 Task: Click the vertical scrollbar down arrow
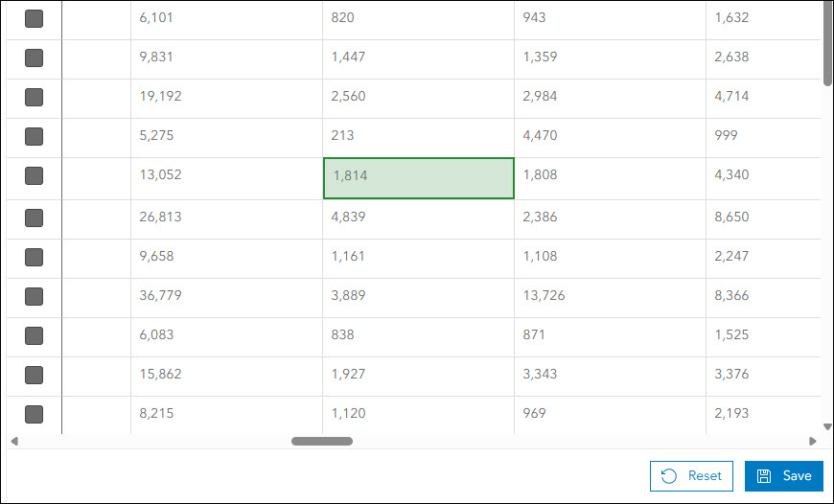click(827, 427)
